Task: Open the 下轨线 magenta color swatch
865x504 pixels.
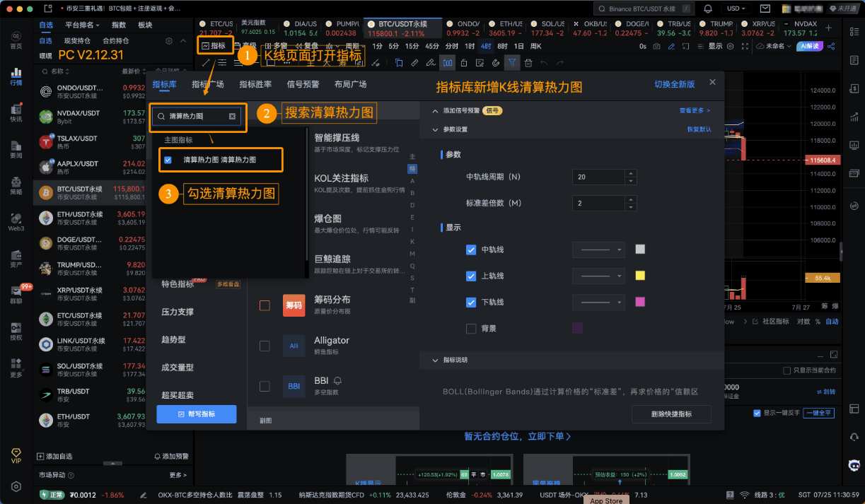Action: click(640, 303)
